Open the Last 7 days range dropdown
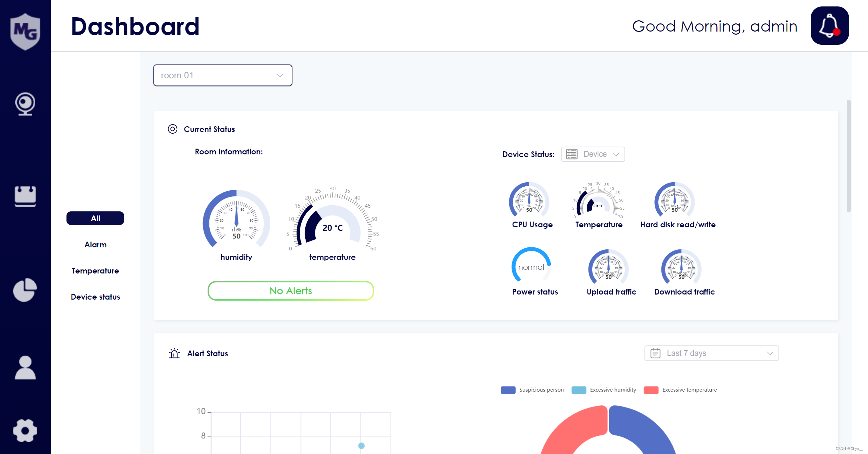868x454 pixels. tap(712, 353)
